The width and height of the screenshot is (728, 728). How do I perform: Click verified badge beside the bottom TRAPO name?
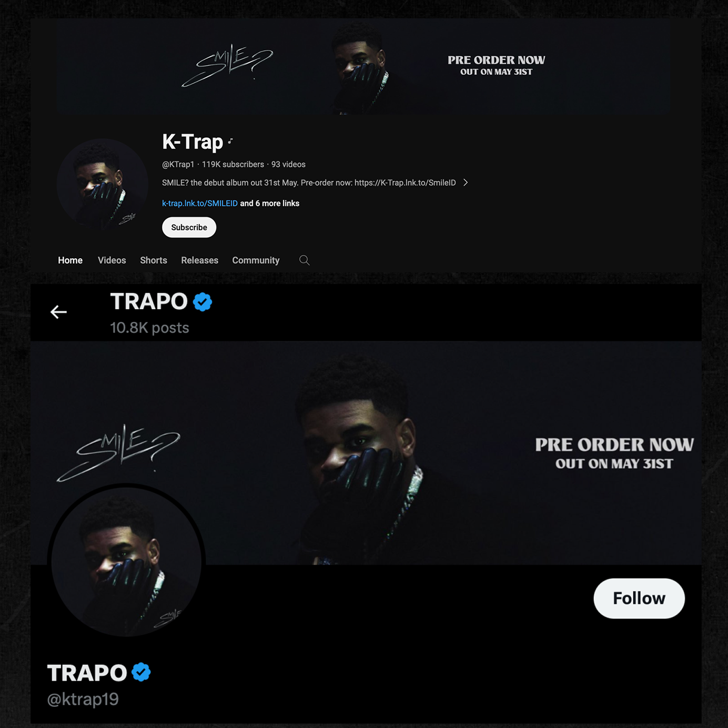141,672
